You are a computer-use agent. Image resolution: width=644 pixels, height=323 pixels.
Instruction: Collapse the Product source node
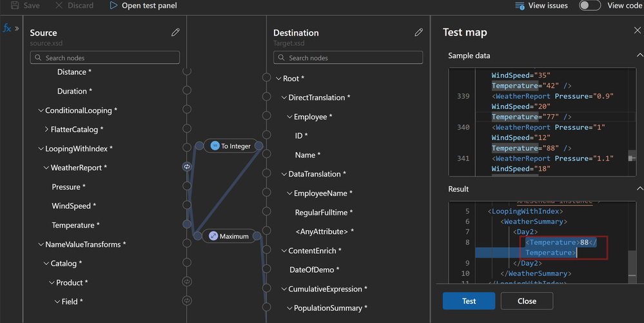click(52, 283)
